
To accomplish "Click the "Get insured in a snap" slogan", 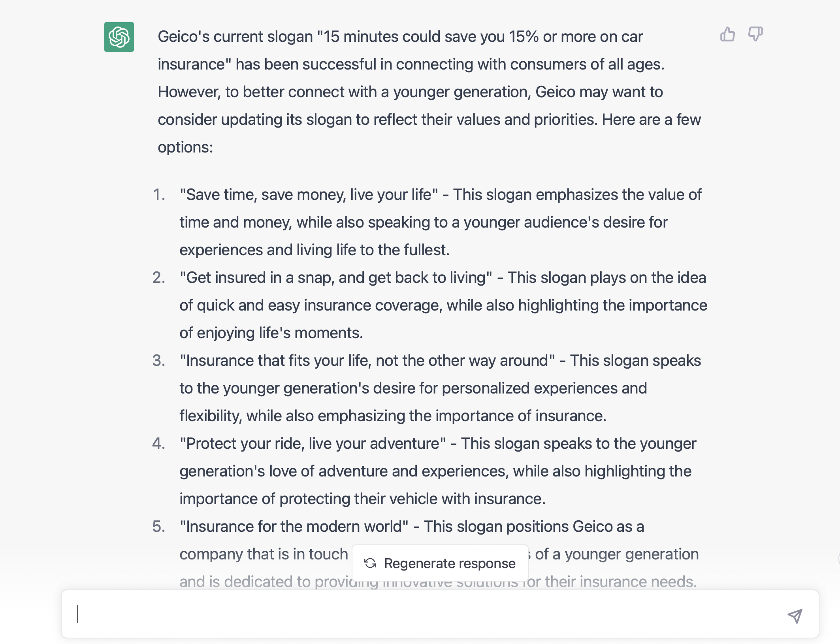I will [335, 278].
